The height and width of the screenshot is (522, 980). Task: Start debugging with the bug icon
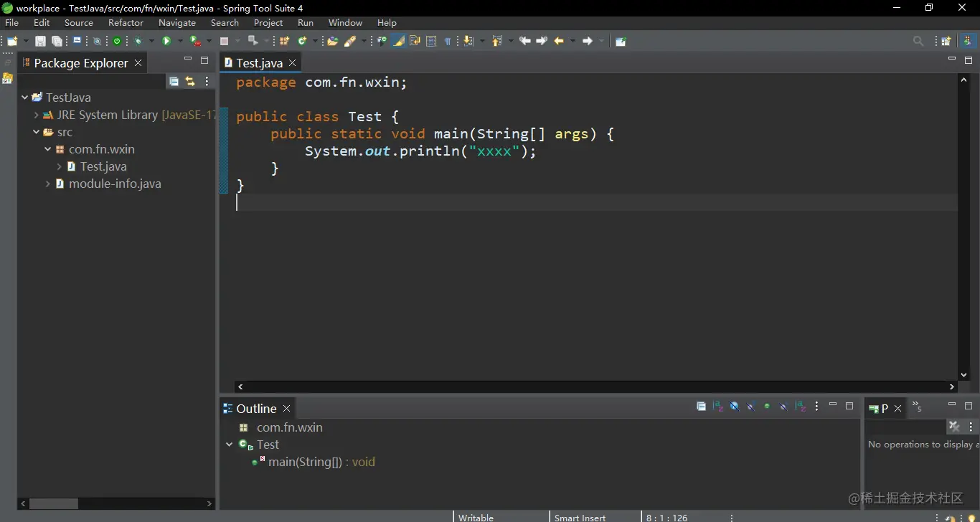[x=138, y=42]
